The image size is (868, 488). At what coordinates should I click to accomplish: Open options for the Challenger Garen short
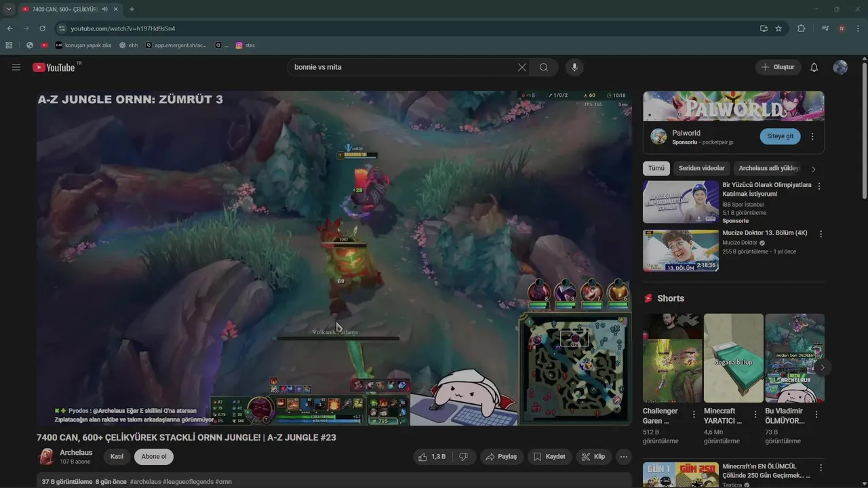click(x=694, y=414)
